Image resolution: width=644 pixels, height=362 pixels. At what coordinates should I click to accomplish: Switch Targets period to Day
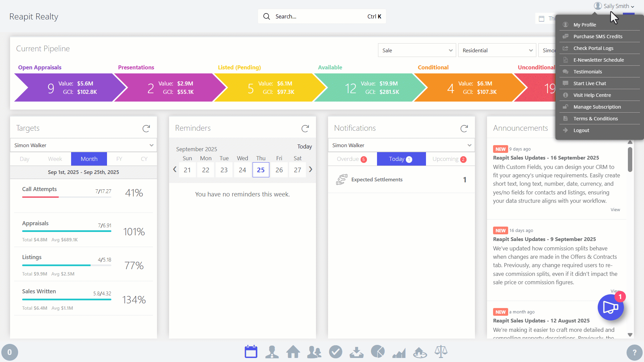tap(24, 159)
